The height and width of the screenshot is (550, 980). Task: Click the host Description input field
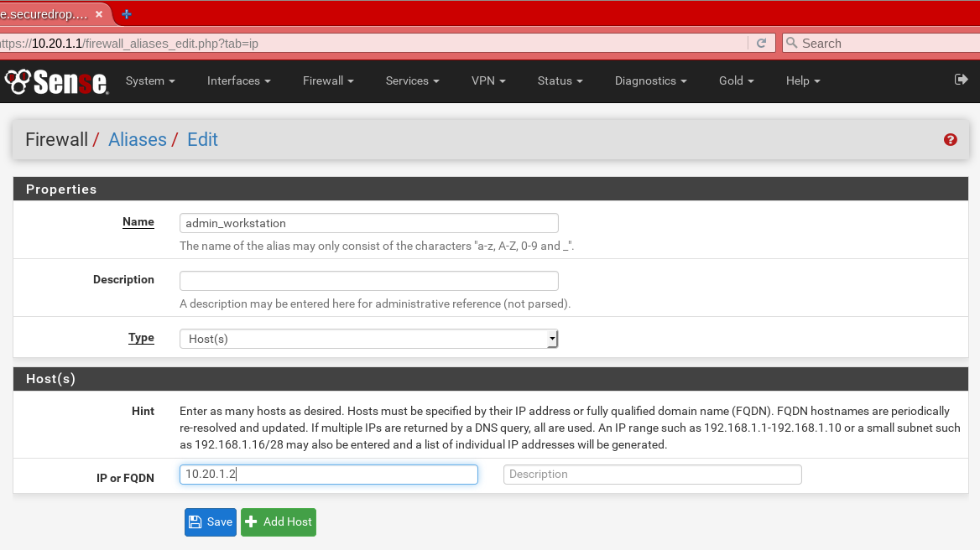653,474
